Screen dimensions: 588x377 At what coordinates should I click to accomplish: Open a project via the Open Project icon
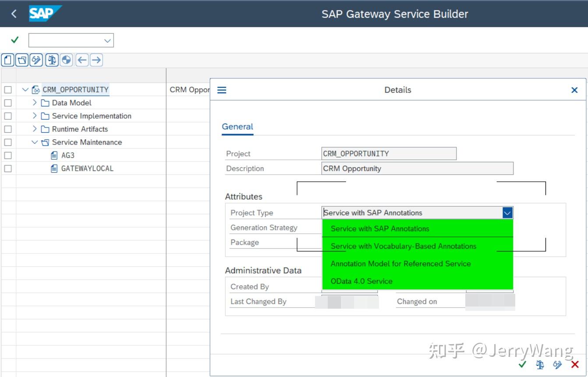tap(22, 60)
